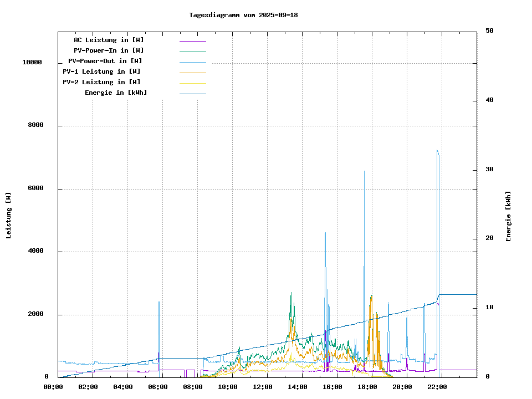The width and height of the screenshot is (532, 399).
Task: Click the left axis title Leistung [W]
Action: point(9,215)
